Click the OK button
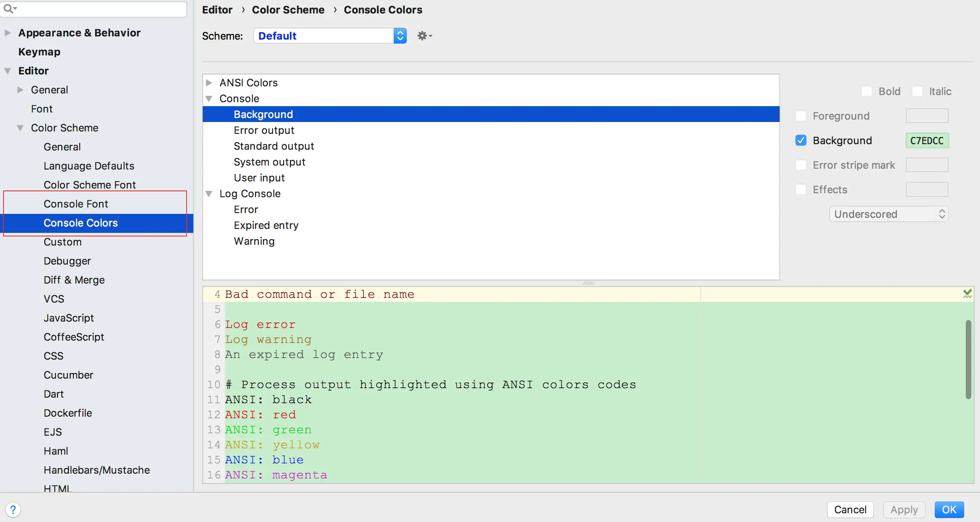The height and width of the screenshot is (522, 980). (x=949, y=510)
